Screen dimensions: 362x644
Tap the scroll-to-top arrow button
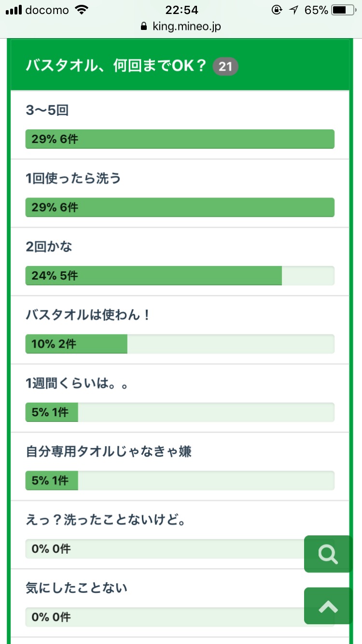coord(328,606)
